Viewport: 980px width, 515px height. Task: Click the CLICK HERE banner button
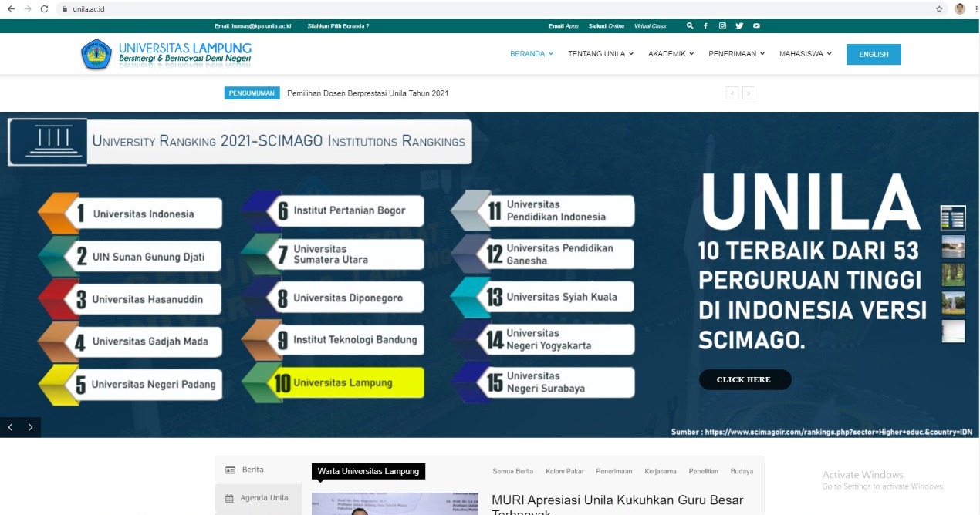click(745, 379)
